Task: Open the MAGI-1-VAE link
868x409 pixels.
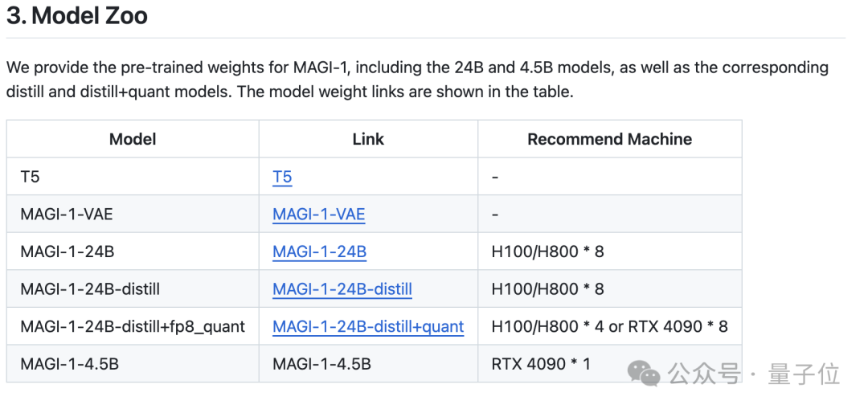Action: coord(319,215)
